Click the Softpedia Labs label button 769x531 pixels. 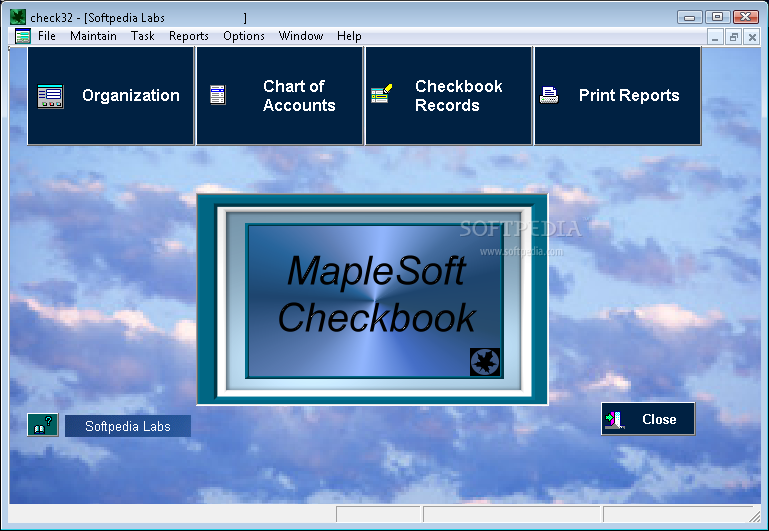[x=128, y=426]
